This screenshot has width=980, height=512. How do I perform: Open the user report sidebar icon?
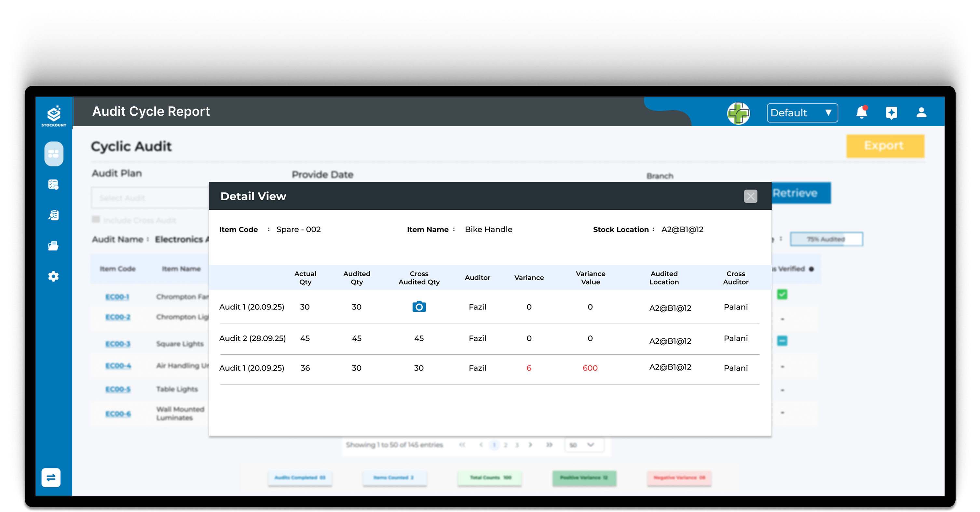[x=53, y=215]
